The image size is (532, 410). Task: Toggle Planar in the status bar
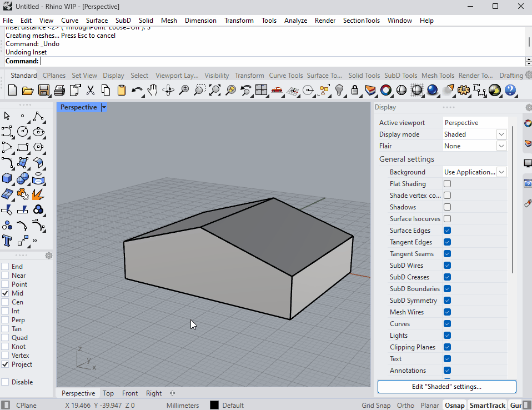[430, 405]
